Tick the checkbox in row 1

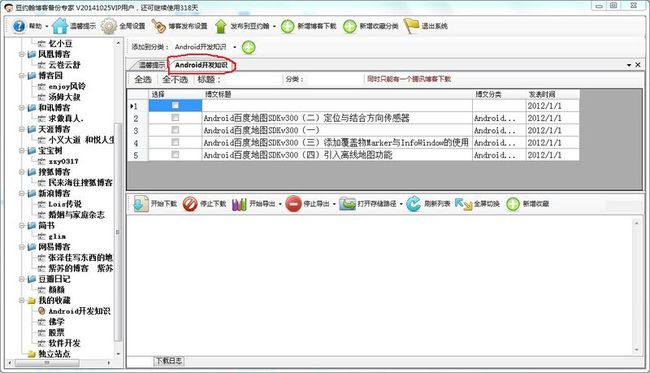coord(175,106)
